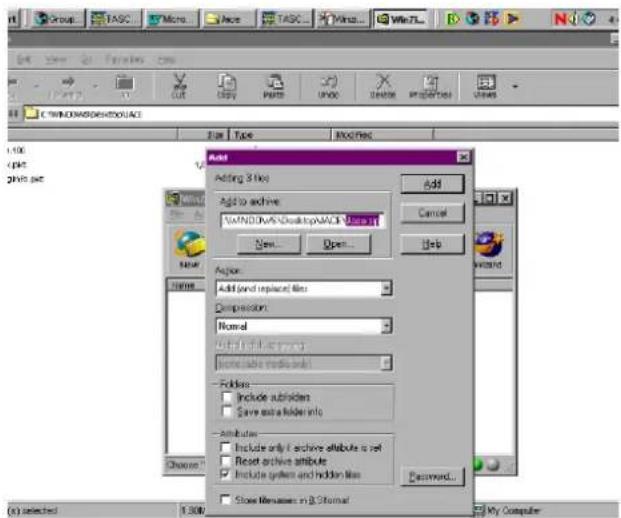Click the Wizard icon in WinZip window

coord(489,249)
